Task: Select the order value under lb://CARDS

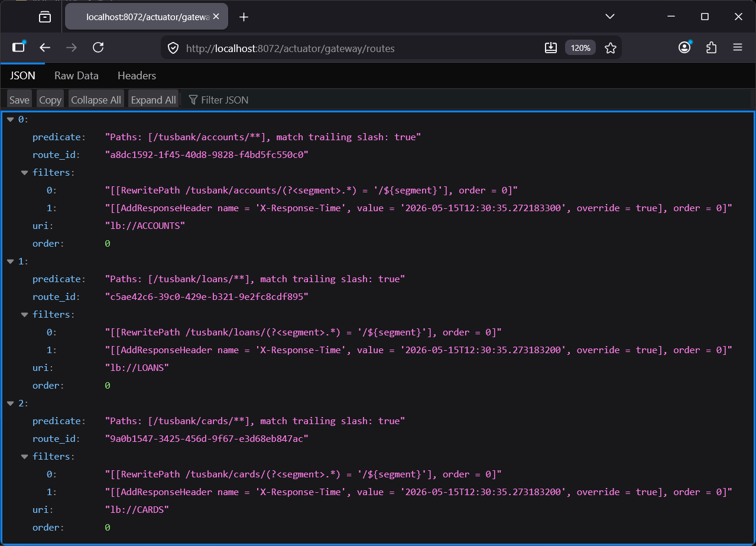Action: tap(108, 528)
